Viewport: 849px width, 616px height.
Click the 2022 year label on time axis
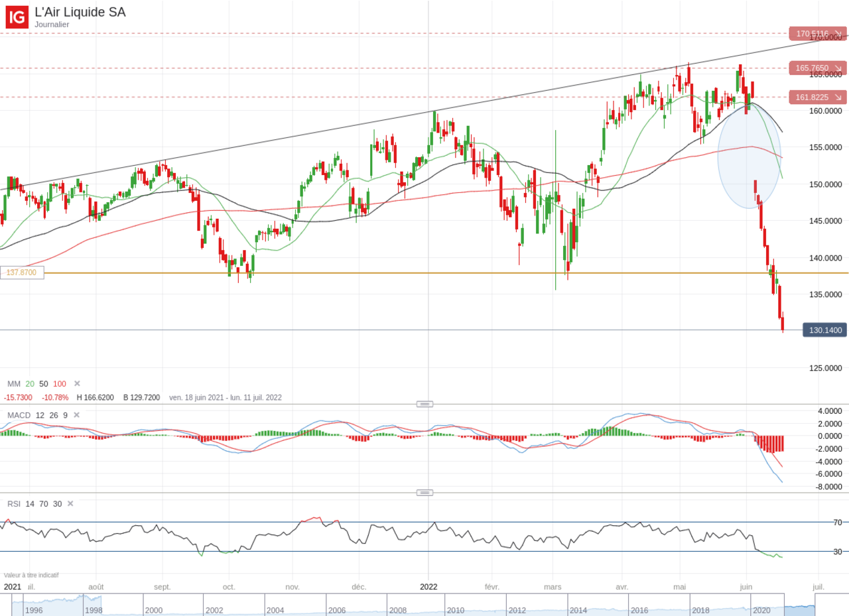[428, 587]
